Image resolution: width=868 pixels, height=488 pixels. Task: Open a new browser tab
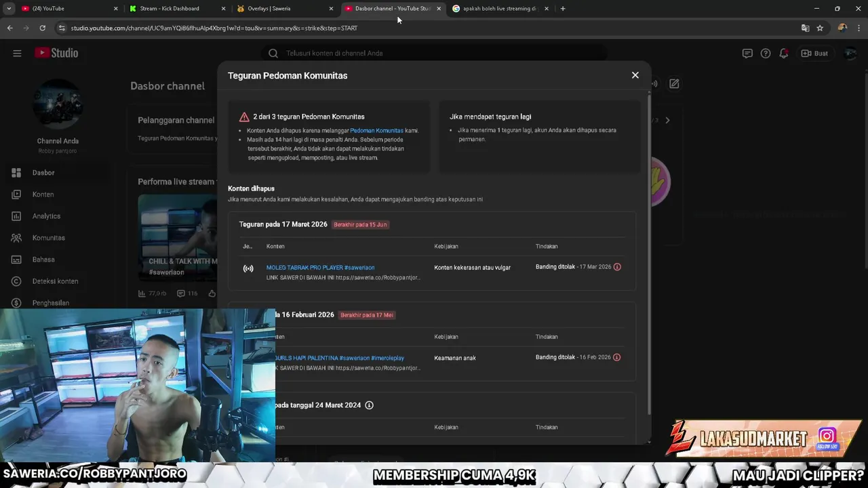coord(563,9)
